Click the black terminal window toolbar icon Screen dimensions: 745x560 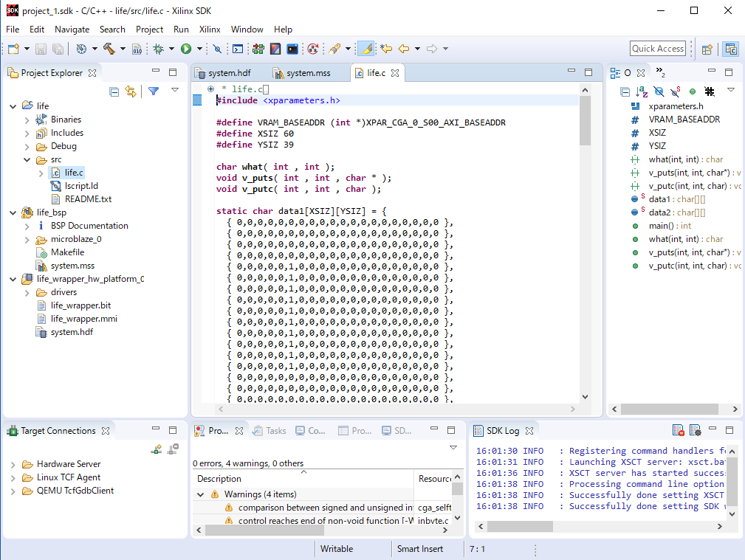coord(292,49)
